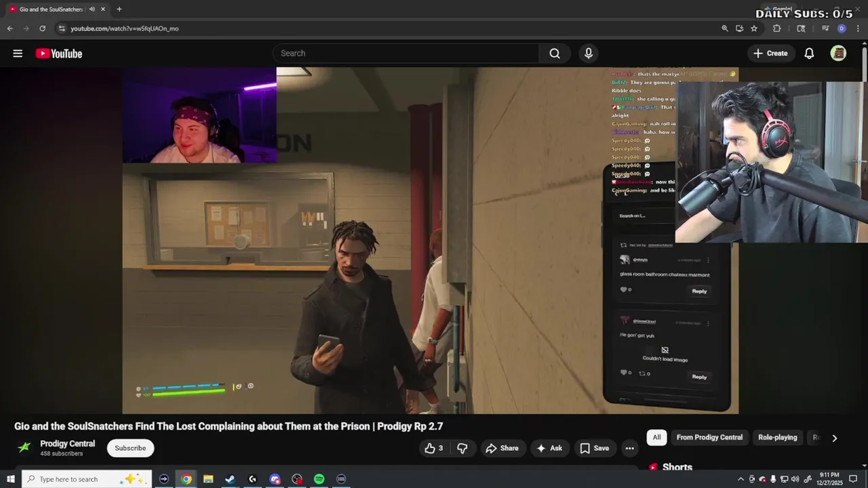The height and width of the screenshot is (488, 868).
Task: Open the Chrome three-dot menu
Action: pyautogui.click(x=859, y=28)
